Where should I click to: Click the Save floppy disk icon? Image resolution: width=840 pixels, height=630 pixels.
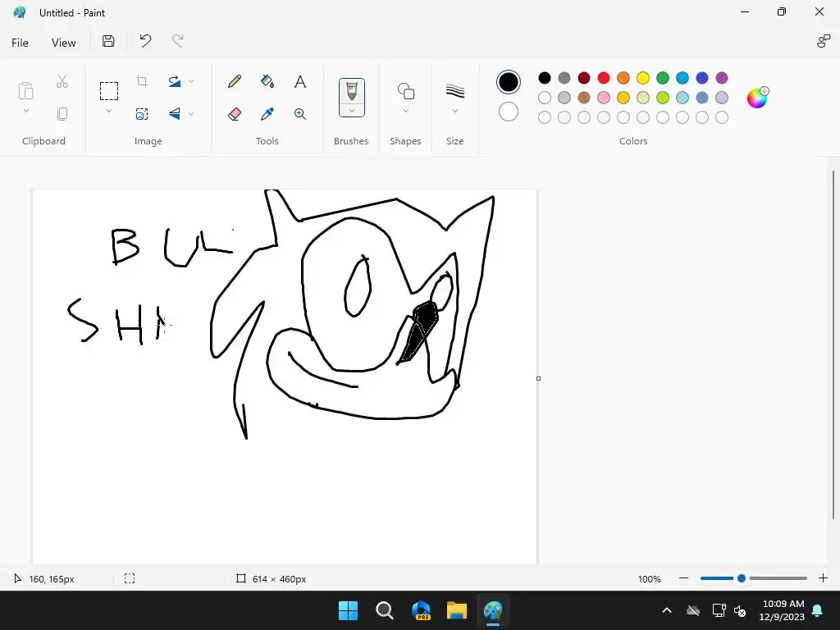[108, 41]
